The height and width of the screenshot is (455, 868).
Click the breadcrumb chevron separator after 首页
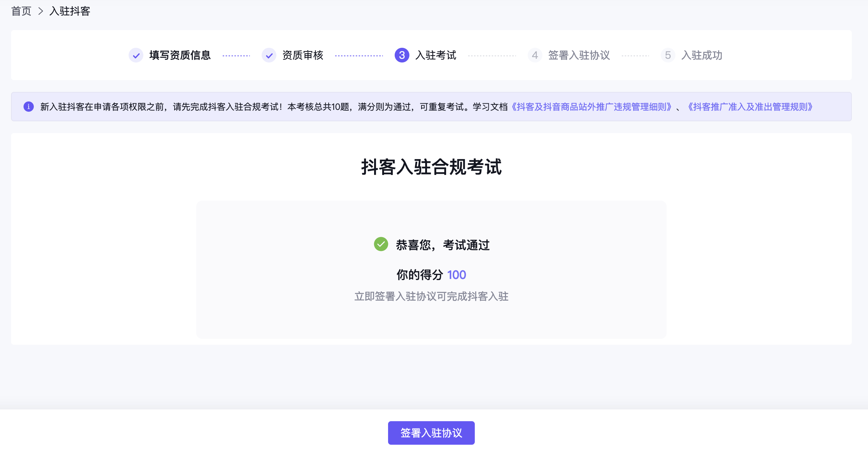tap(41, 11)
